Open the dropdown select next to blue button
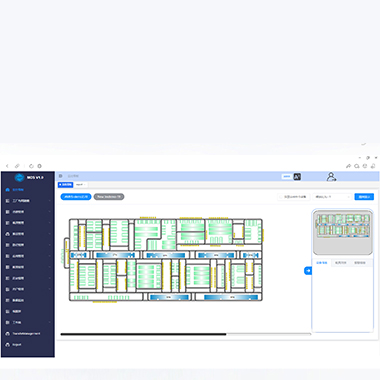The image size is (380, 380). tap(332, 197)
